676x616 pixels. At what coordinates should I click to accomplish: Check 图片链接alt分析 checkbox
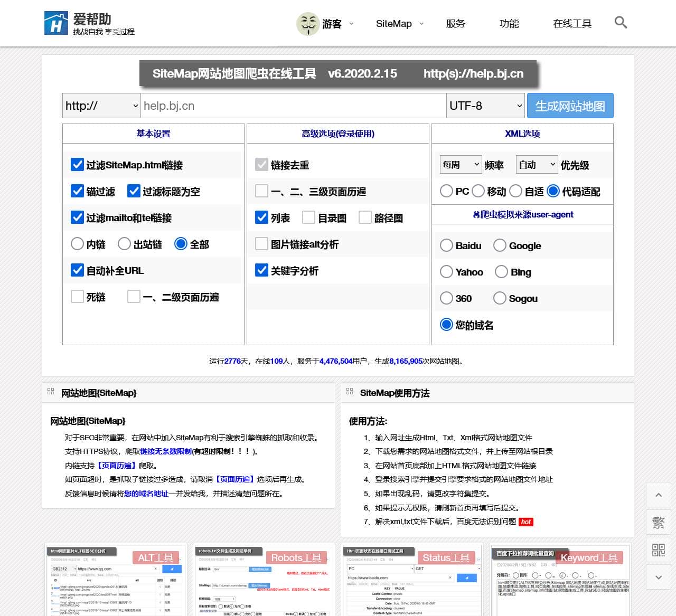tap(261, 243)
